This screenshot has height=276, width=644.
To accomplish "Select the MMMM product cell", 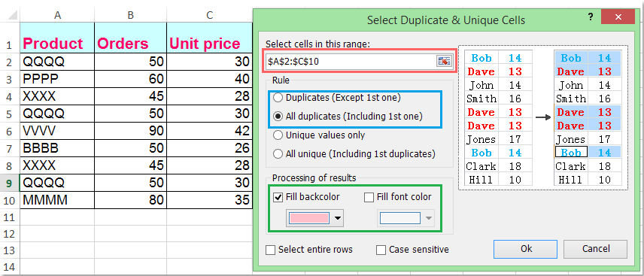I will (x=57, y=200).
